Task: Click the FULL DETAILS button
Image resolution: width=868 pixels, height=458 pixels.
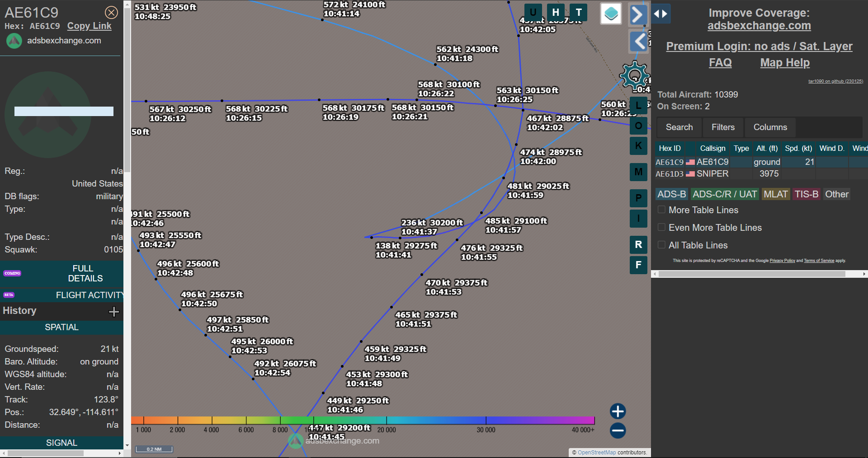Action: point(62,273)
